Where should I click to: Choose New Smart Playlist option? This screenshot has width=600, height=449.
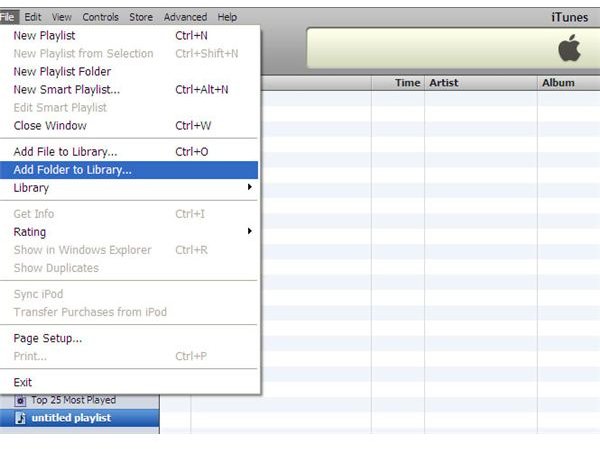pyautogui.click(x=129, y=90)
